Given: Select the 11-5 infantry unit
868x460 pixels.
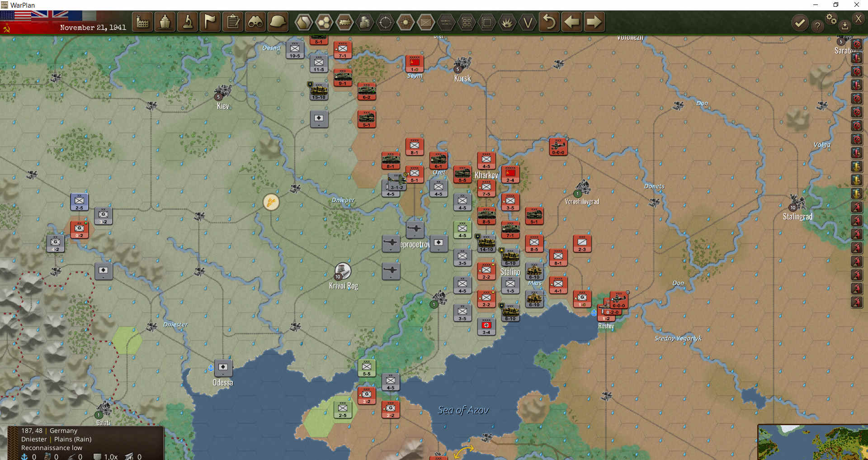Looking at the screenshot, I should pyautogui.click(x=319, y=64).
